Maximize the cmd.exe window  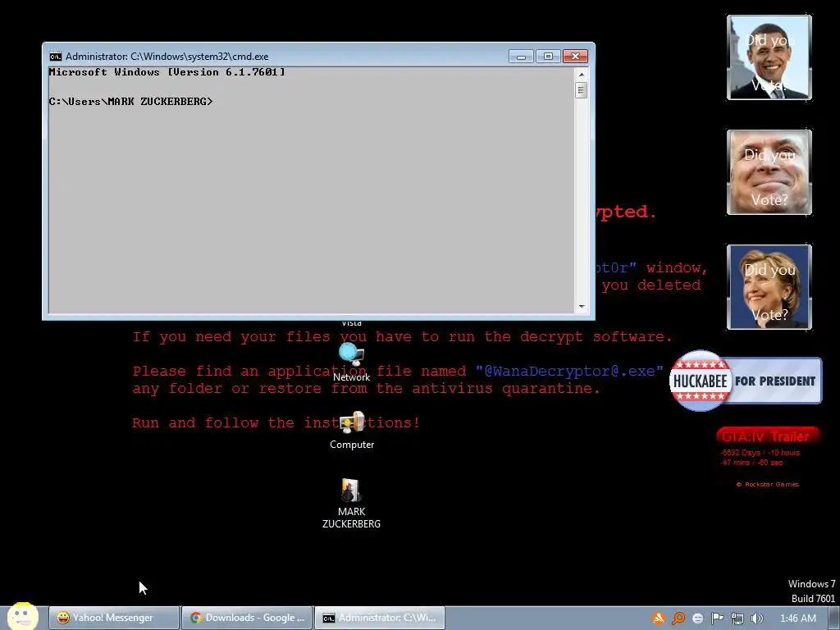click(548, 57)
